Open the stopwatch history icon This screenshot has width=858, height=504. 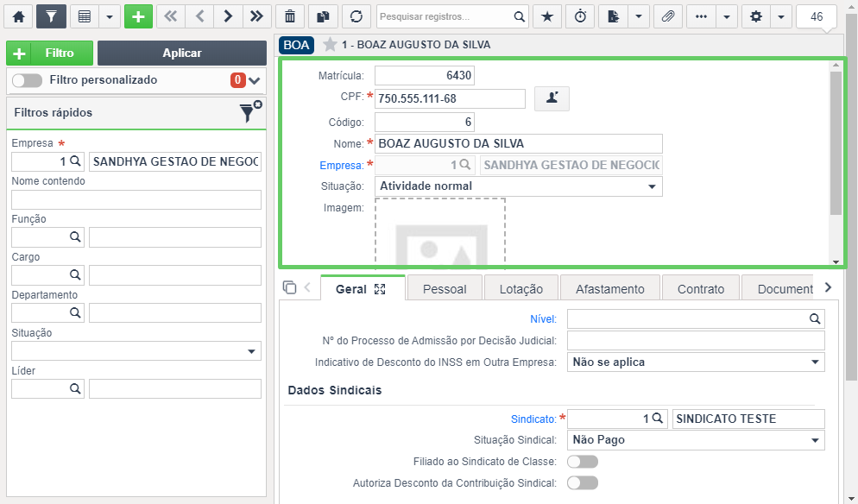click(581, 17)
